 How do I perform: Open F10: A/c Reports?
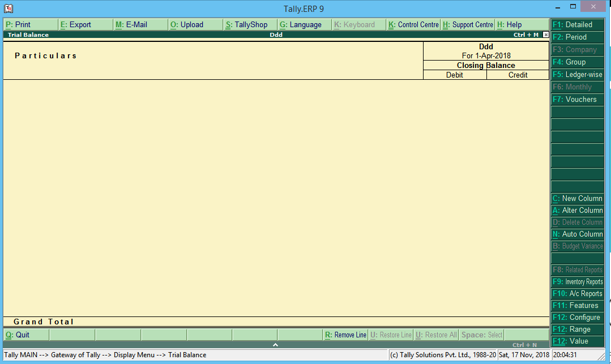(x=577, y=293)
